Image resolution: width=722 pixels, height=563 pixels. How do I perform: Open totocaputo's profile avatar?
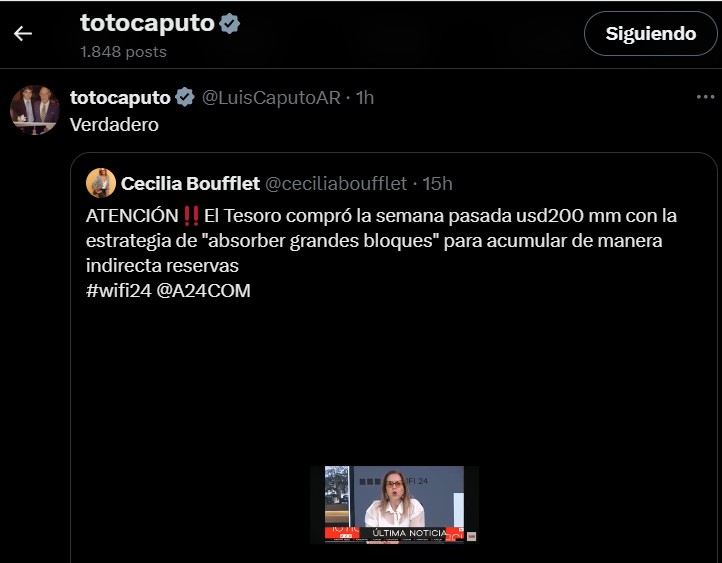(x=35, y=110)
